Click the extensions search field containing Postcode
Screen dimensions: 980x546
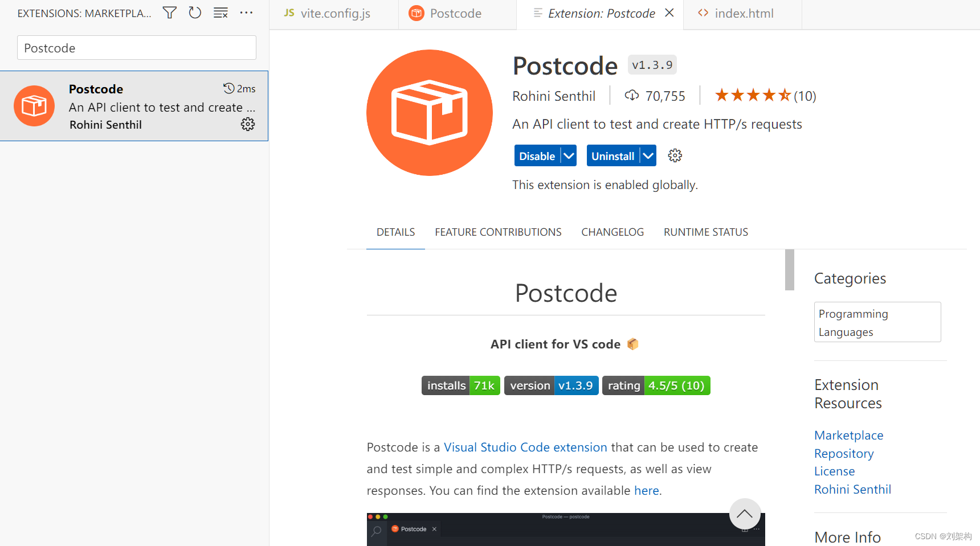coord(137,48)
